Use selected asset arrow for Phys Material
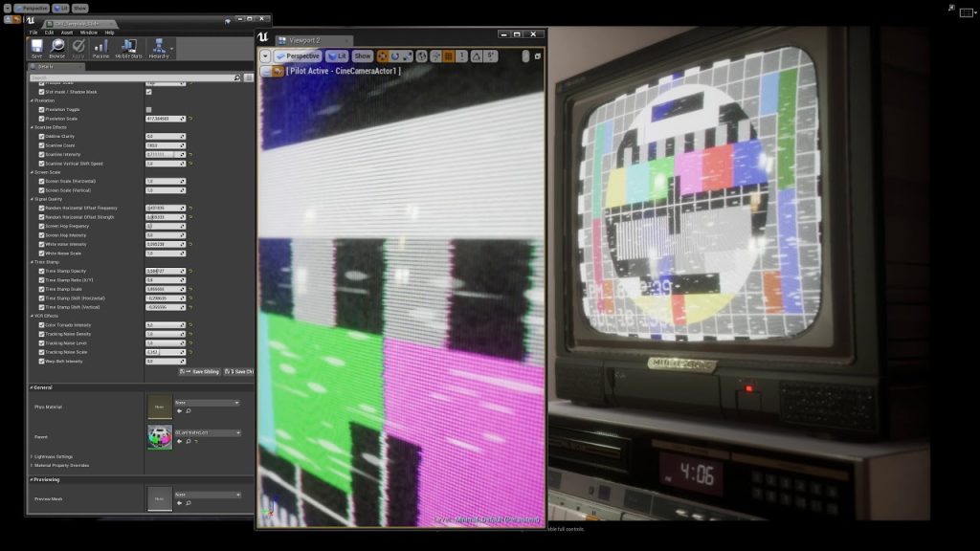980x551 pixels. coord(180,411)
